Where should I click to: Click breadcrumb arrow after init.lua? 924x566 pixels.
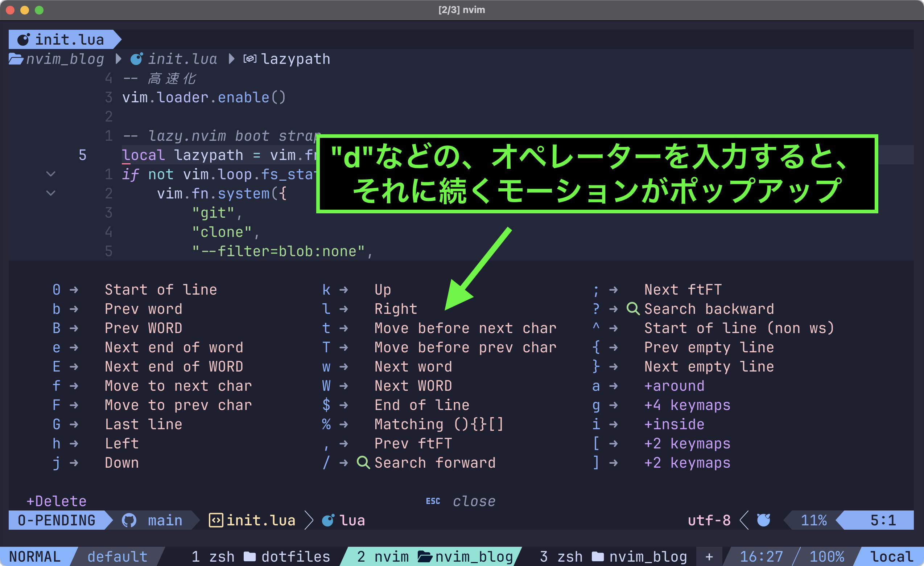(232, 59)
